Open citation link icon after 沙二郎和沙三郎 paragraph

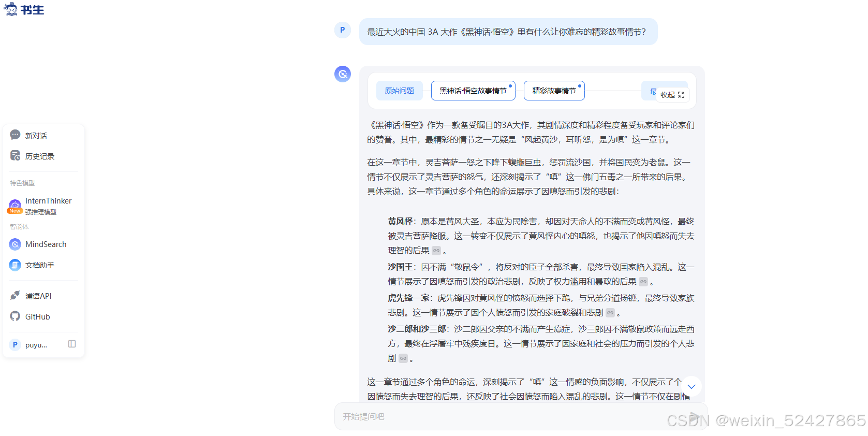[x=403, y=358]
